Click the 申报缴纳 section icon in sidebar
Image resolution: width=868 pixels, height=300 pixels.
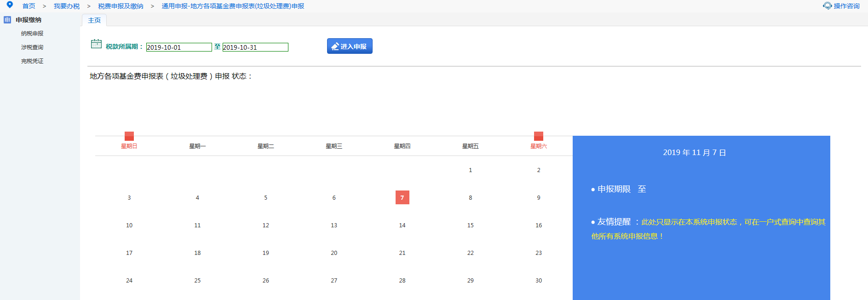click(7, 20)
